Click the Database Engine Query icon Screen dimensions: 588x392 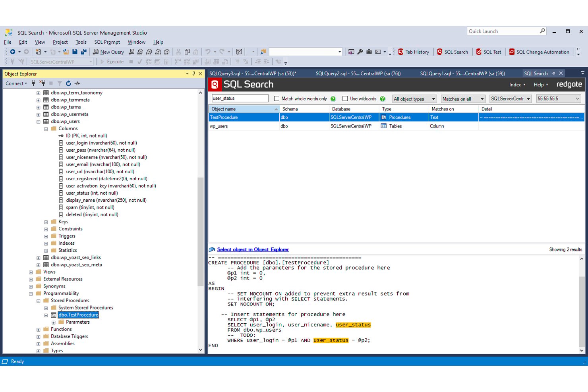coord(132,52)
